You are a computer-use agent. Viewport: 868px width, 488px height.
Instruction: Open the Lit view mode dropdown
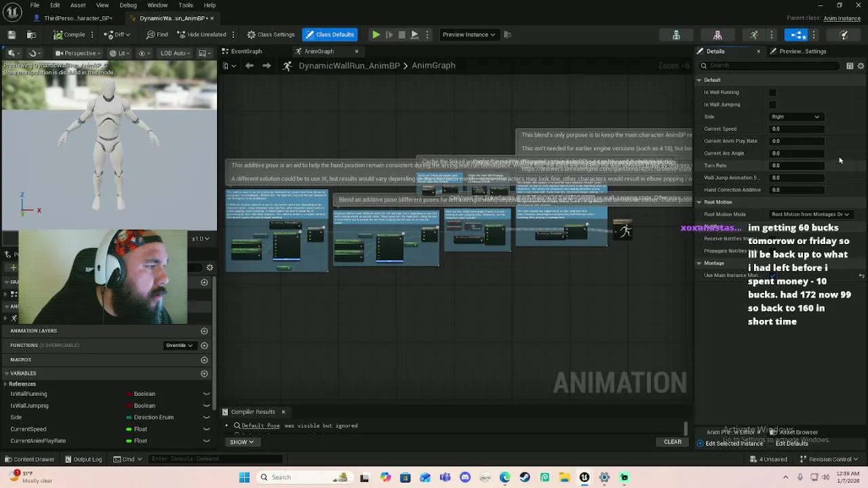[119, 53]
